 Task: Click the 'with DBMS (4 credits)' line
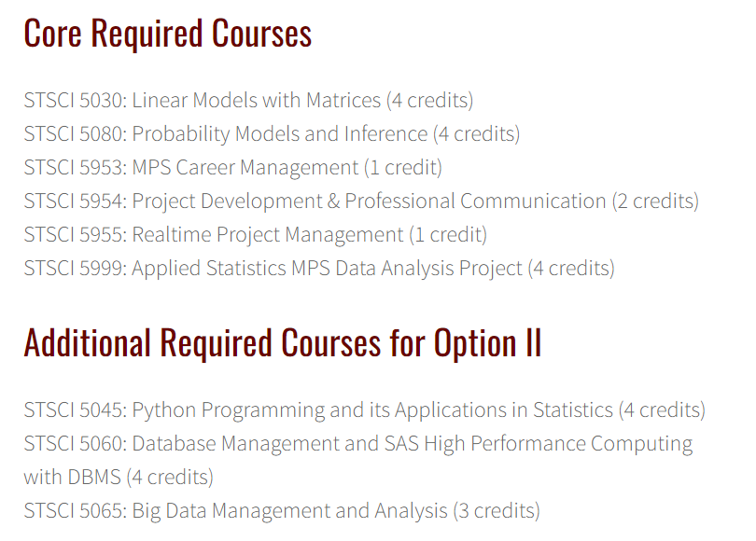tap(119, 478)
